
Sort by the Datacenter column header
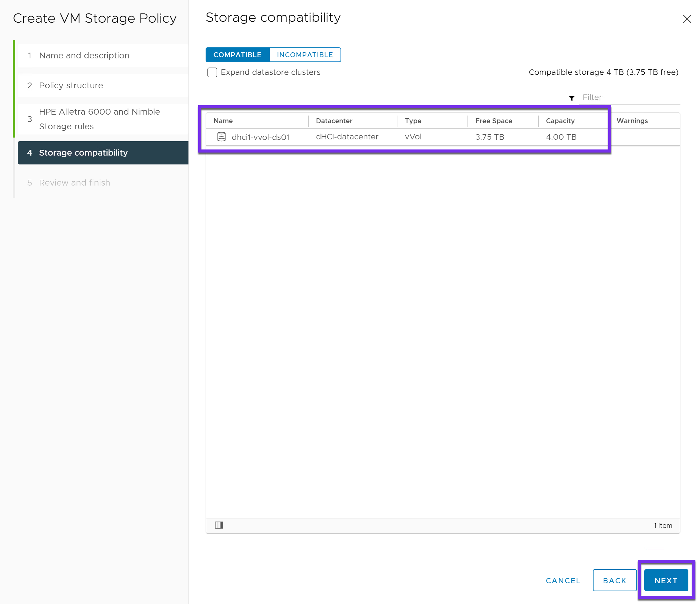334,121
